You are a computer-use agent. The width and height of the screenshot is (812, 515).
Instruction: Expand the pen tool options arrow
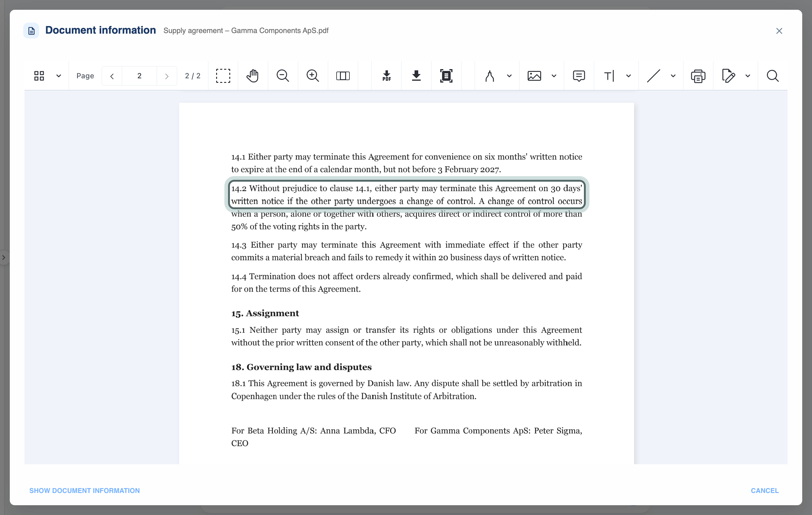(x=509, y=76)
